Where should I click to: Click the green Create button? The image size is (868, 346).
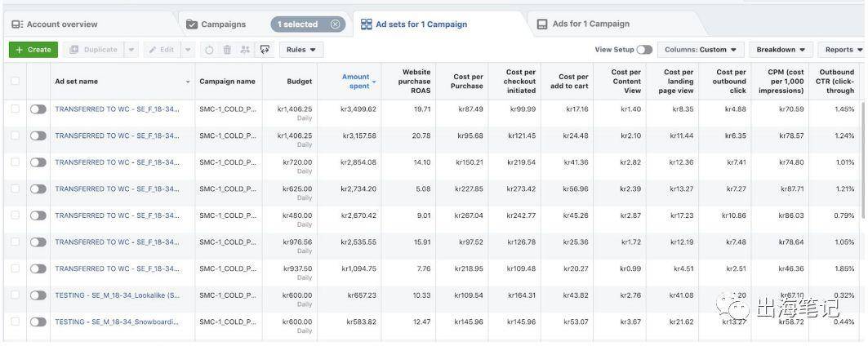click(x=33, y=49)
